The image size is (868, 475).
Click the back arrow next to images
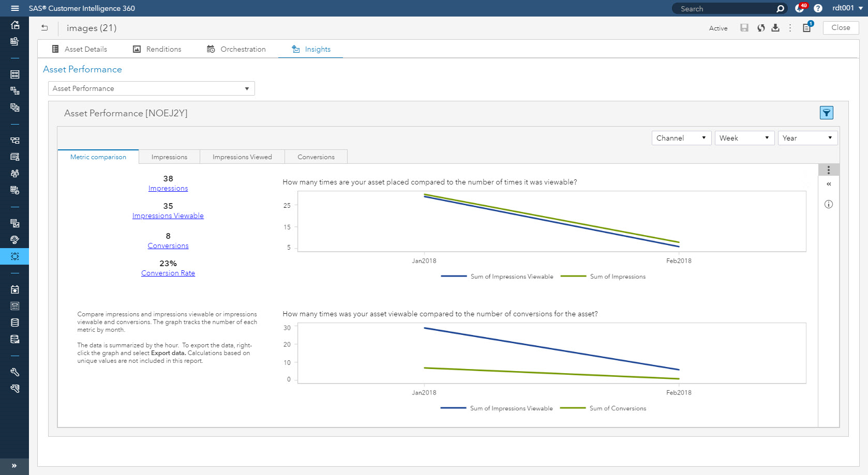pos(44,28)
